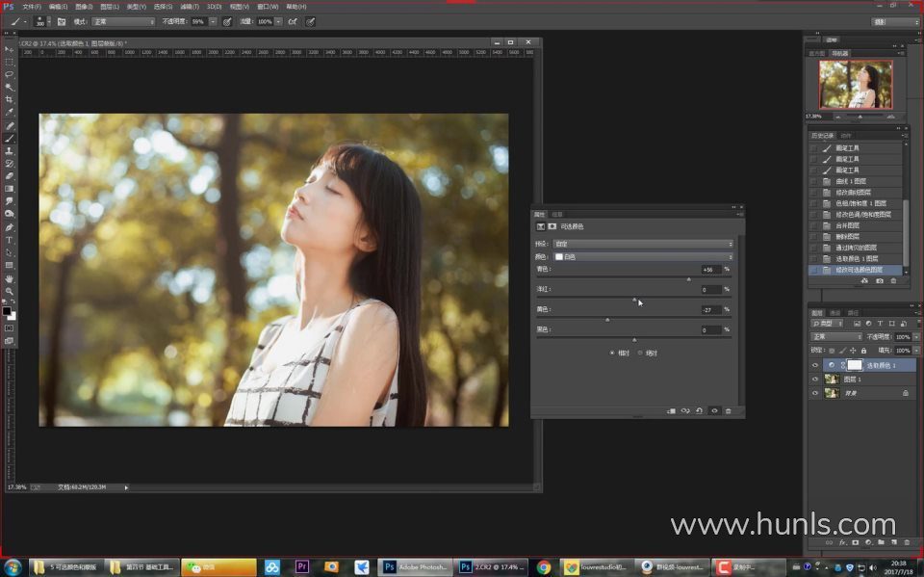Select the Rectangular Marquee tool

[x=9, y=62]
